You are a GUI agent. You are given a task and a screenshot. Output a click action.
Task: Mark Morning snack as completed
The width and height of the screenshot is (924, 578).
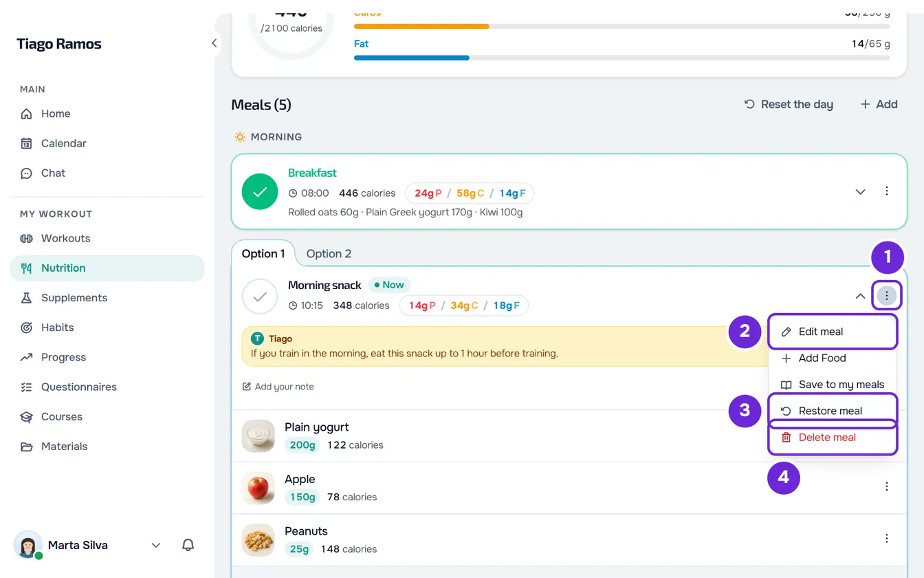click(260, 297)
